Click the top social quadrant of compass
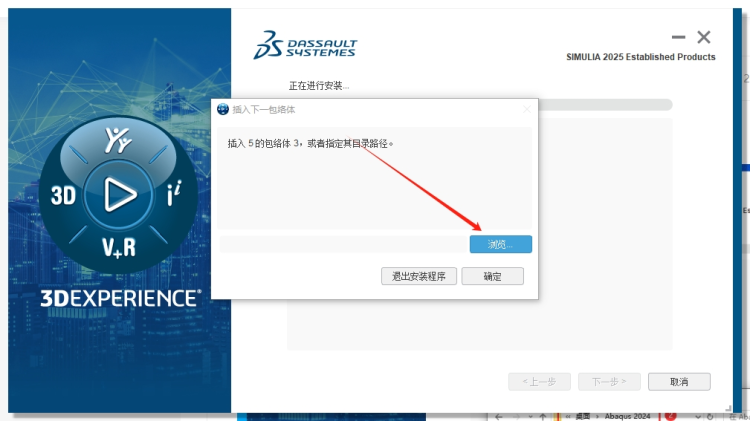 [119, 141]
